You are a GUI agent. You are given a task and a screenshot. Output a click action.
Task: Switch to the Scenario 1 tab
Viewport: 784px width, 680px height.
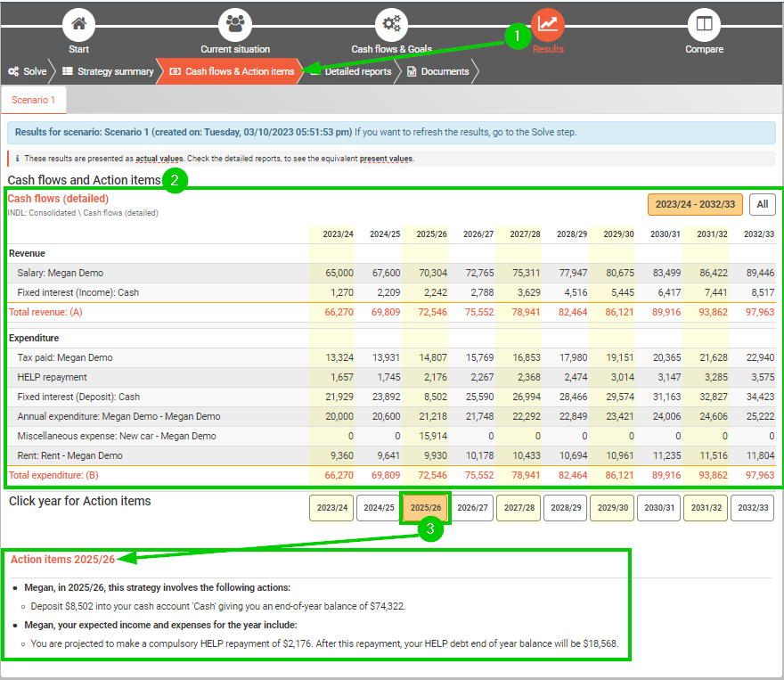pyautogui.click(x=34, y=100)
